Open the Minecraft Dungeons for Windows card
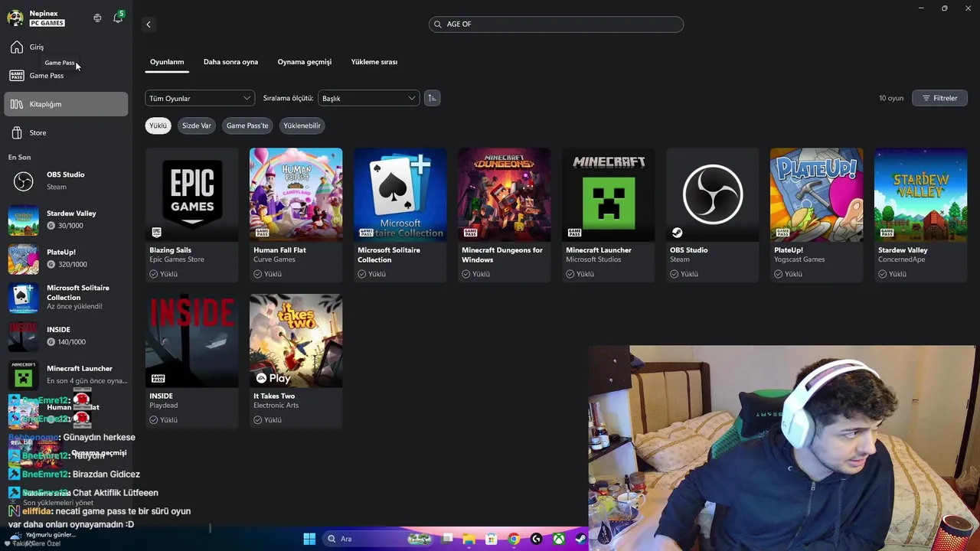This screenshot has width=980, height=551. 504,215
